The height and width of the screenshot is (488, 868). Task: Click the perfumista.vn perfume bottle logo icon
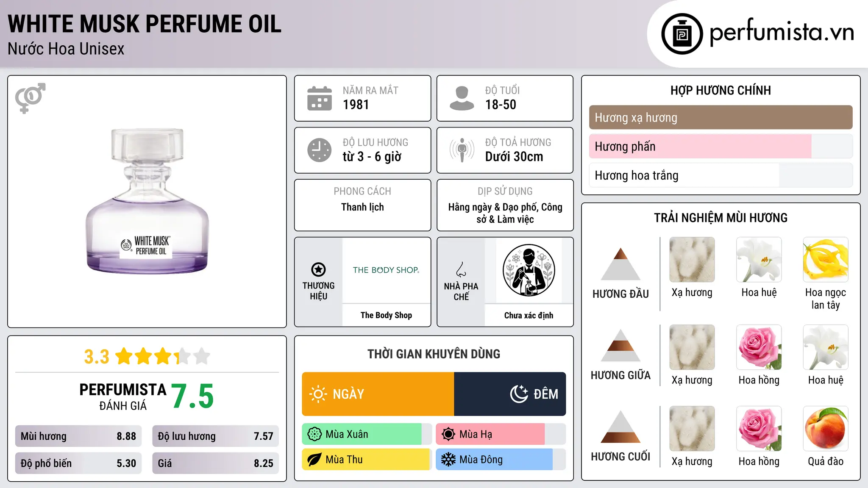(x=682, y=34)
